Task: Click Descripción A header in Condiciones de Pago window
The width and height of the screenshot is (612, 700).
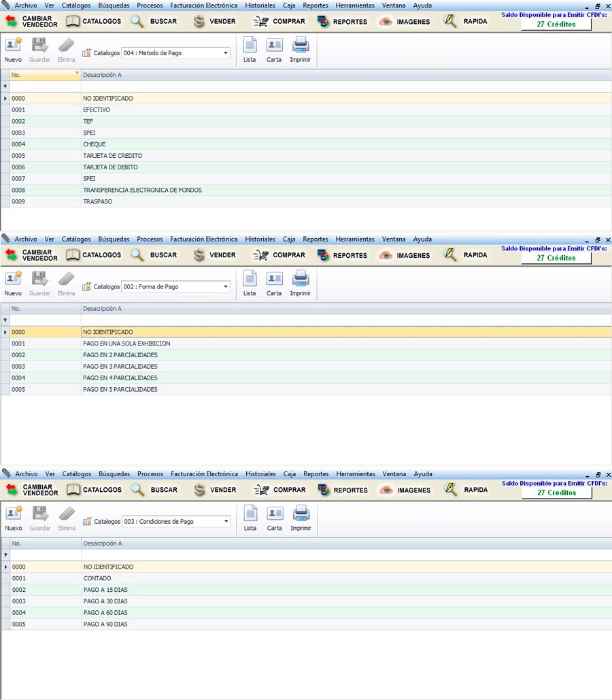Action: coord(346,544)
